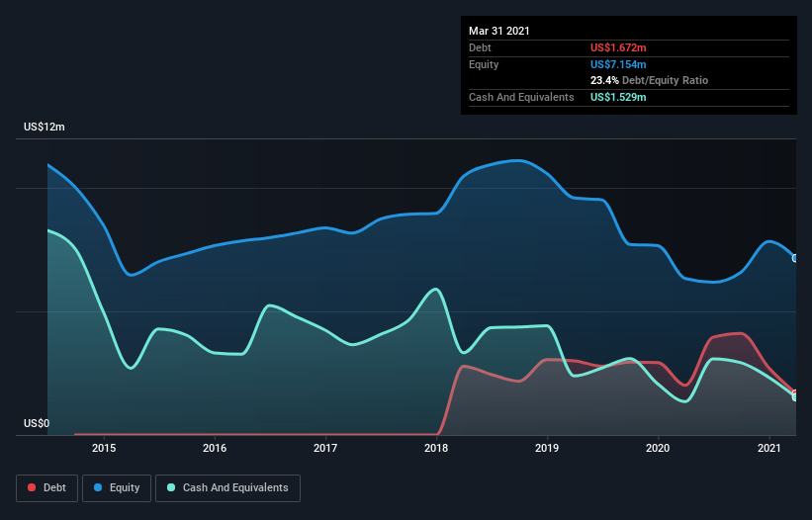Viewport: 812px width, 520px height.
Task: Select the red Debt endpoint marker on chart
Action: (x=794, y=391)
